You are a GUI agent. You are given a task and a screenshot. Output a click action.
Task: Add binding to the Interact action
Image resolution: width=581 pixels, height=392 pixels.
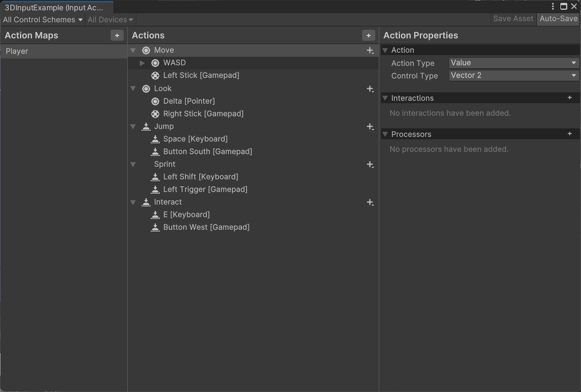(x=370, y=202)
